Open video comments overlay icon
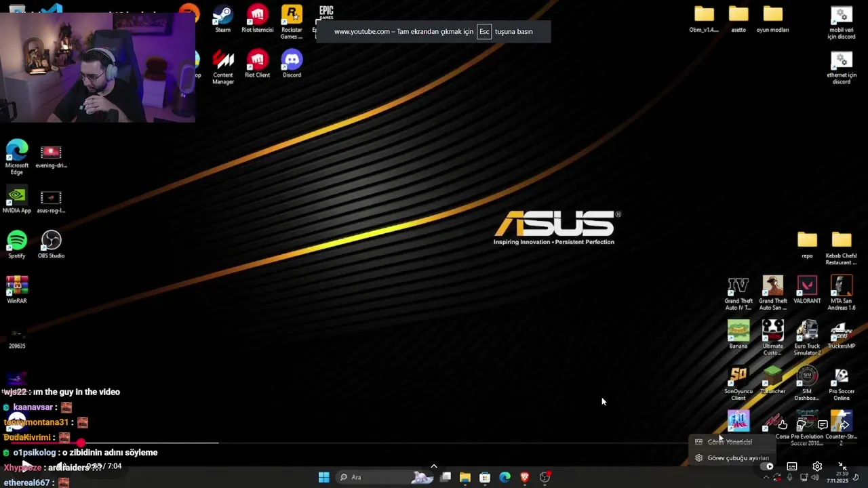868x488 pixels. tap(823, 425)
